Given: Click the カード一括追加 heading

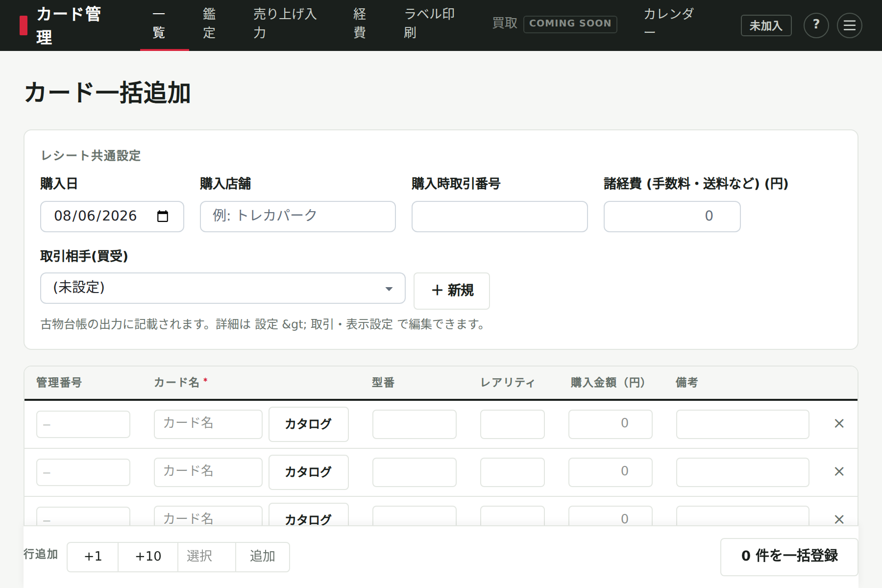Looking at the screenshot, I should point(107,93).
